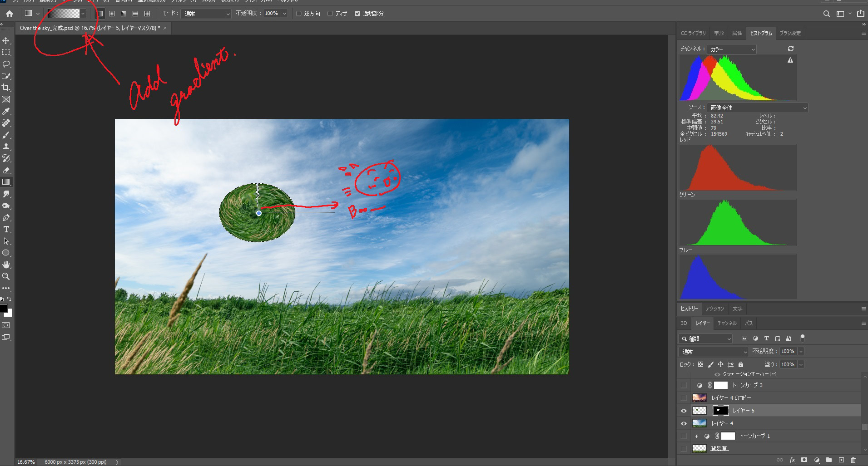Viewport: 868px width, 466px height.
Task: Add a layer mask from Layers panel footer
Action: point(804,460)
